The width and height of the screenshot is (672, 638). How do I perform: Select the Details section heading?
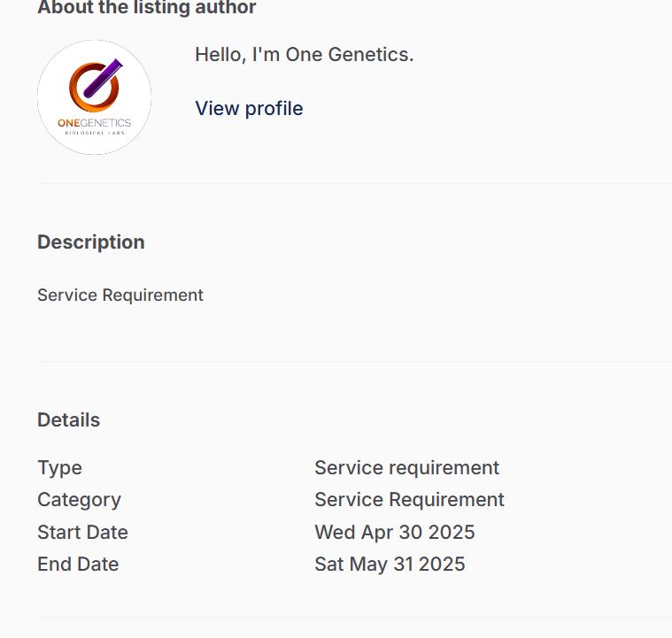(68, 419)
